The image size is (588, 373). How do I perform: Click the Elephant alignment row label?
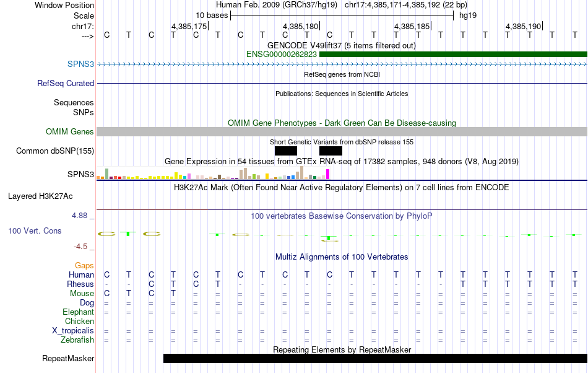click(78, 312)
